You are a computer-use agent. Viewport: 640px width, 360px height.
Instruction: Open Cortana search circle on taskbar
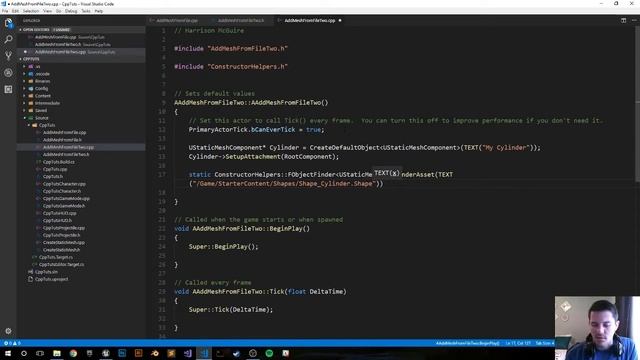[24, 353]
